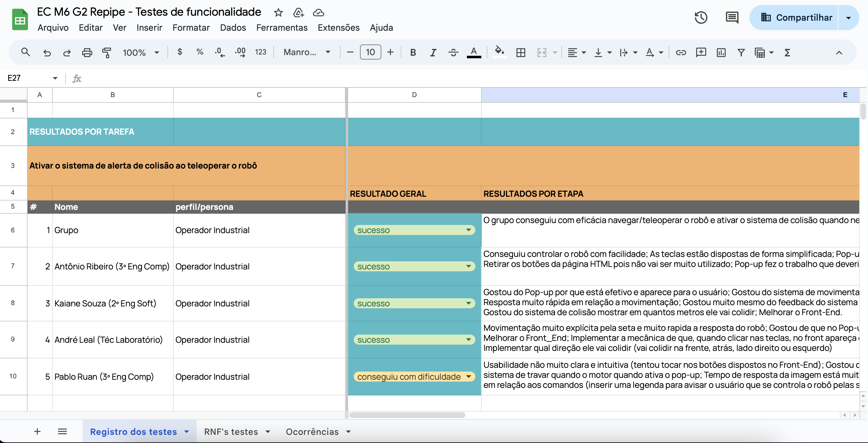
Task: Open the text color picker
Action: pos(474,53)
